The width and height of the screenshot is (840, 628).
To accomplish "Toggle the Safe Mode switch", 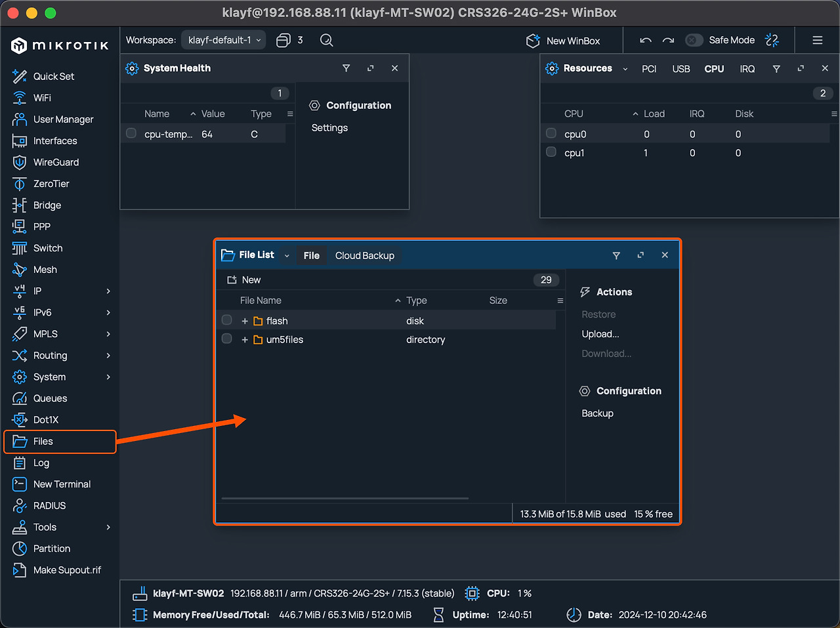I will coord(694,40).
